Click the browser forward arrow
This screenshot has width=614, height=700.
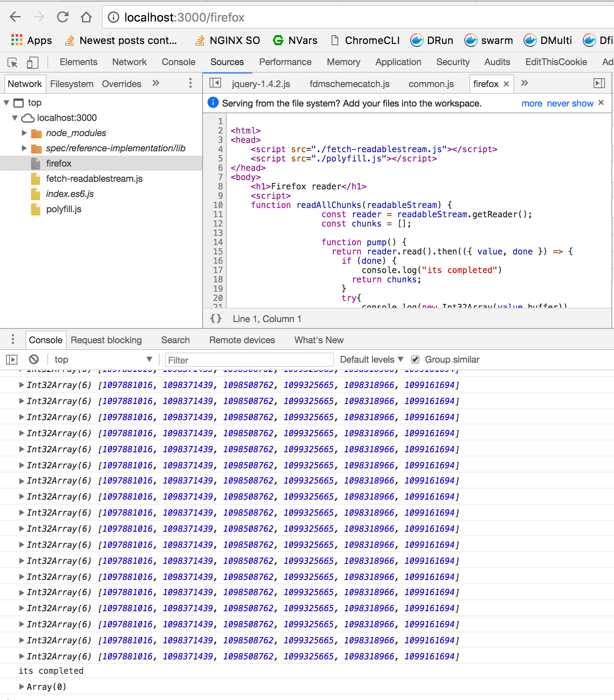(x=39, y=17)
